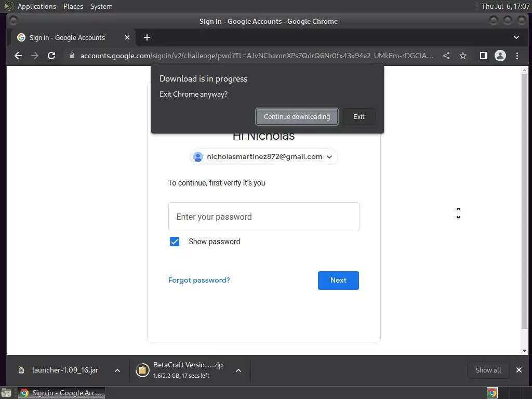Screen dimensions: 532x399
Task: Uncheck the Show password checkbox
Action: pos(175,242)
